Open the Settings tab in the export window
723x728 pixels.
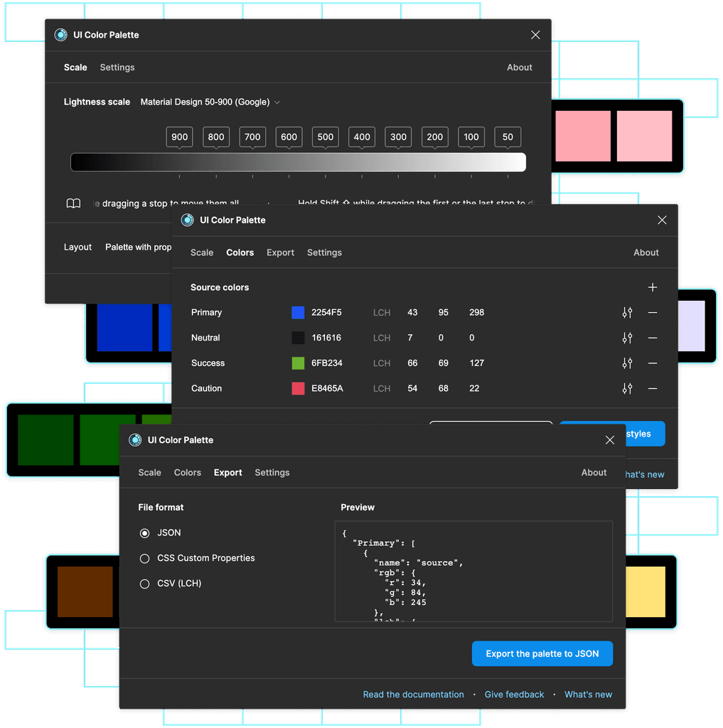click(x=271, y=472)
